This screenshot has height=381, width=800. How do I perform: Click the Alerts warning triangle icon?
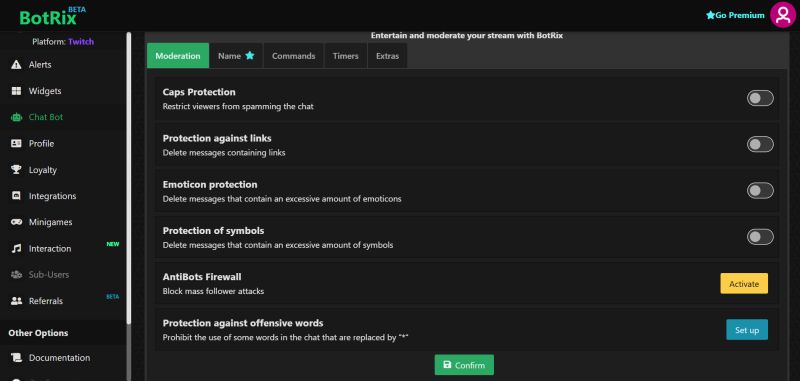(x=16, y=65)
